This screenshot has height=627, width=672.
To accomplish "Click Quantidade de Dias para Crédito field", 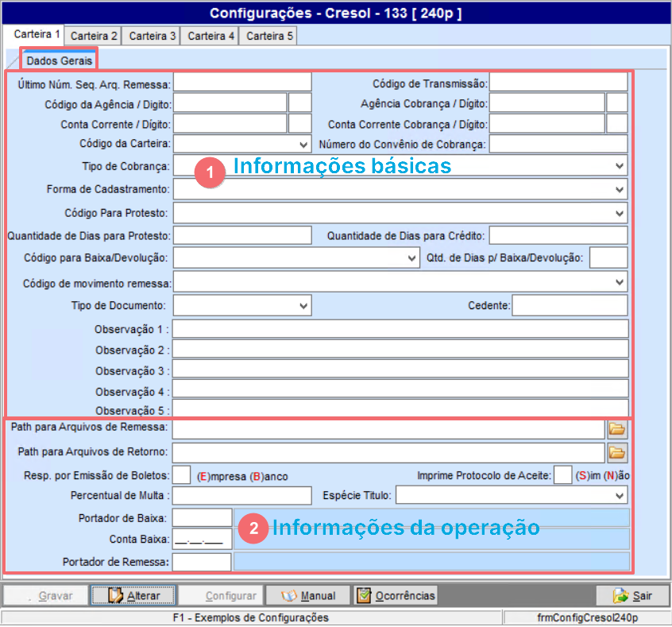I will [558, 235].
